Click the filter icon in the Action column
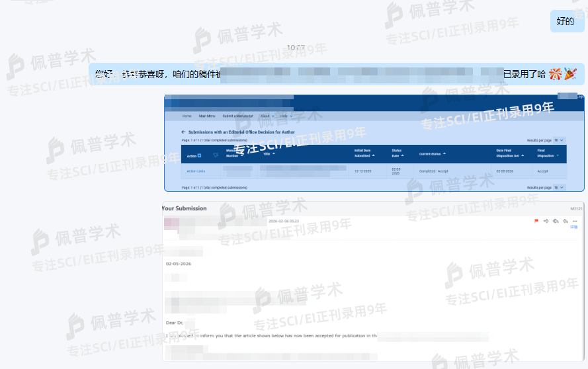588x369 pixels. click(x=216, y=156)
